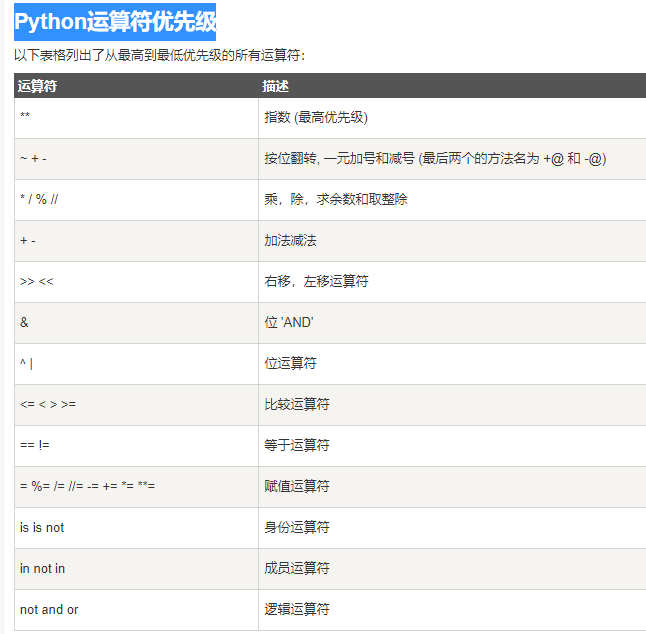646x634 pixels.
Task: Select the not and or operator cell
Action: pyautogui.click(x=136, y=610)
